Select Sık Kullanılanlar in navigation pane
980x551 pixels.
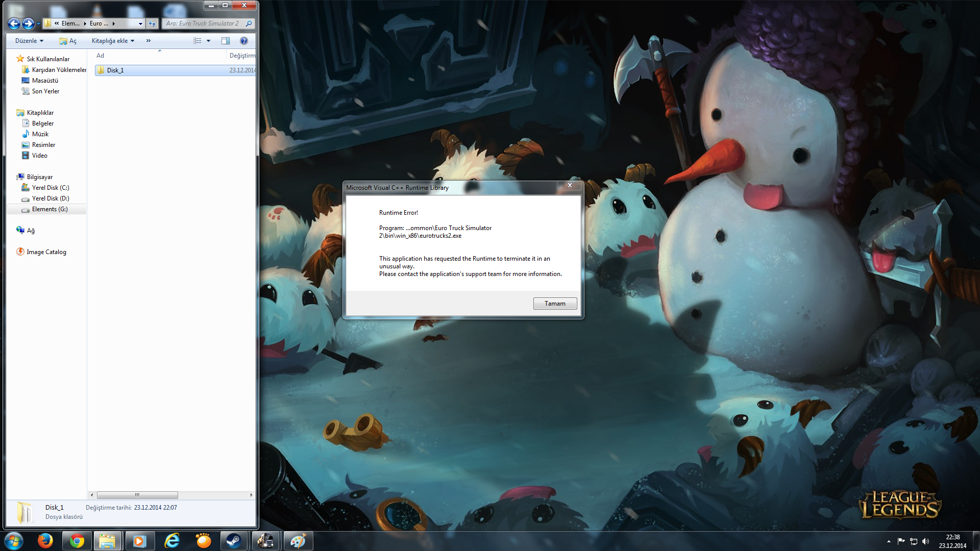[x=48, y=59]
